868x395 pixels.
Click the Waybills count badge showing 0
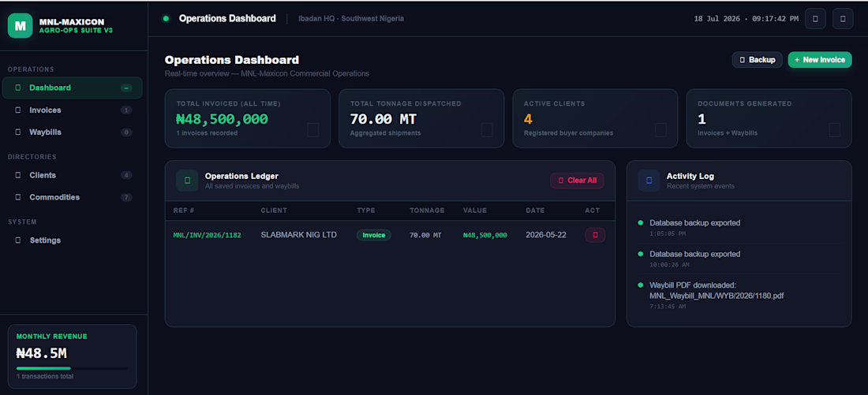click(x=127, y=132)
